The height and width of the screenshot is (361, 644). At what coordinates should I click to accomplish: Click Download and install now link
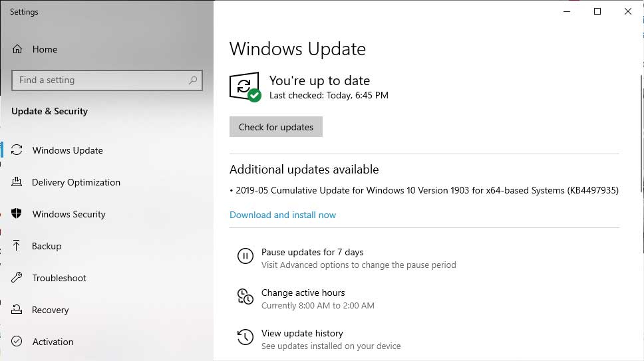pos(283,215)
